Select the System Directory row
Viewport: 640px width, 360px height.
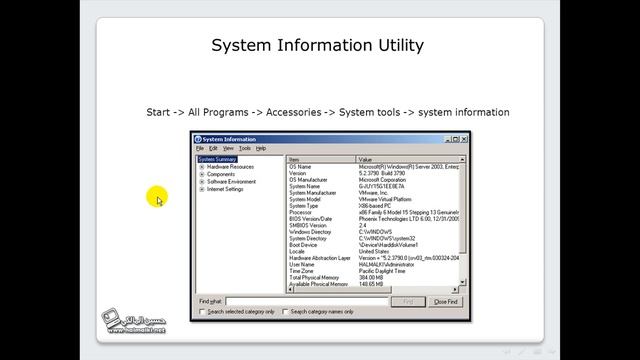click(x=373, y=239)
